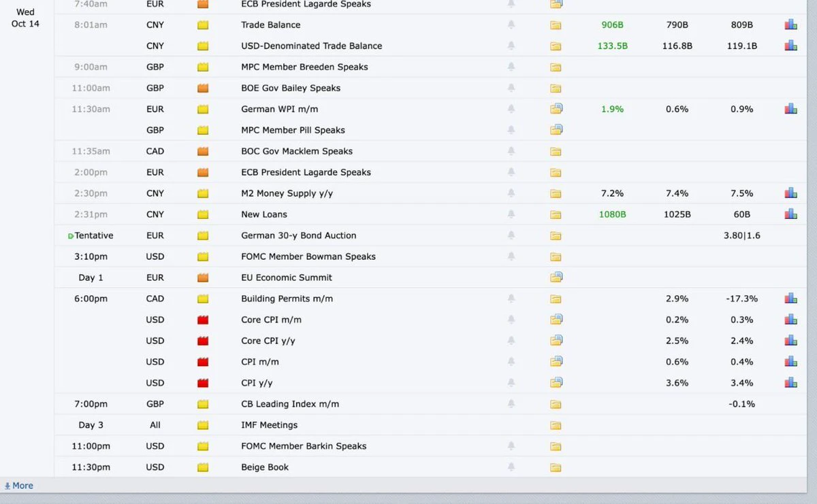Image resolution: width=817 pixels, height=504 pixels.
Task: Click the orange impact icon for EU Economic Summit
Action: [x=202, y=278]
